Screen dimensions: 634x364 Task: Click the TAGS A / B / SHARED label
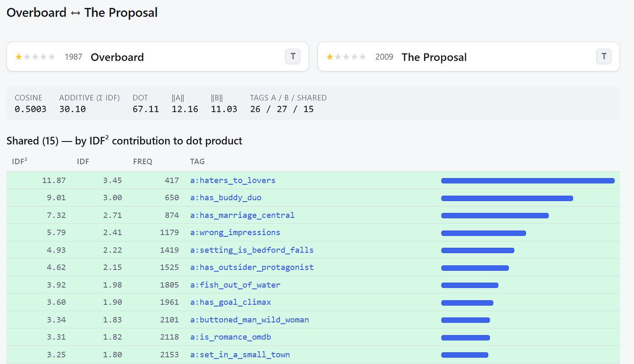[288, 98]
